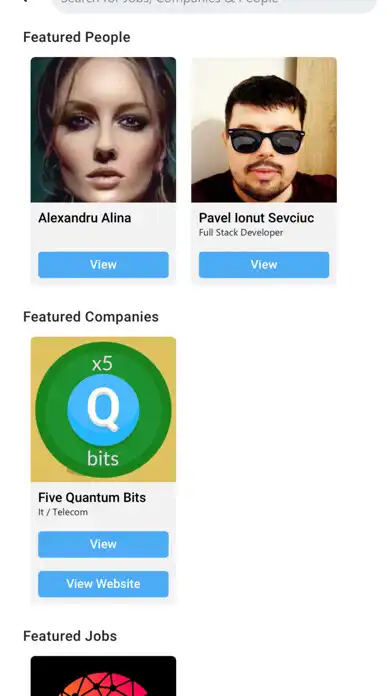Viewport: 392px width, 696px height.
Task: Focus the jobs, companies & people search field
Action: tap(214, 4)
